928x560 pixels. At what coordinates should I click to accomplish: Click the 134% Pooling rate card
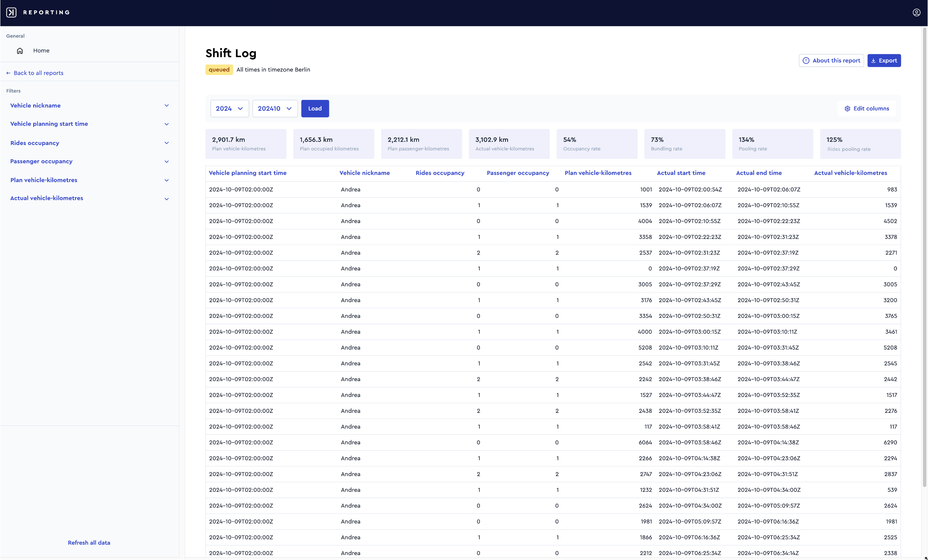click(x=772, y=144)
